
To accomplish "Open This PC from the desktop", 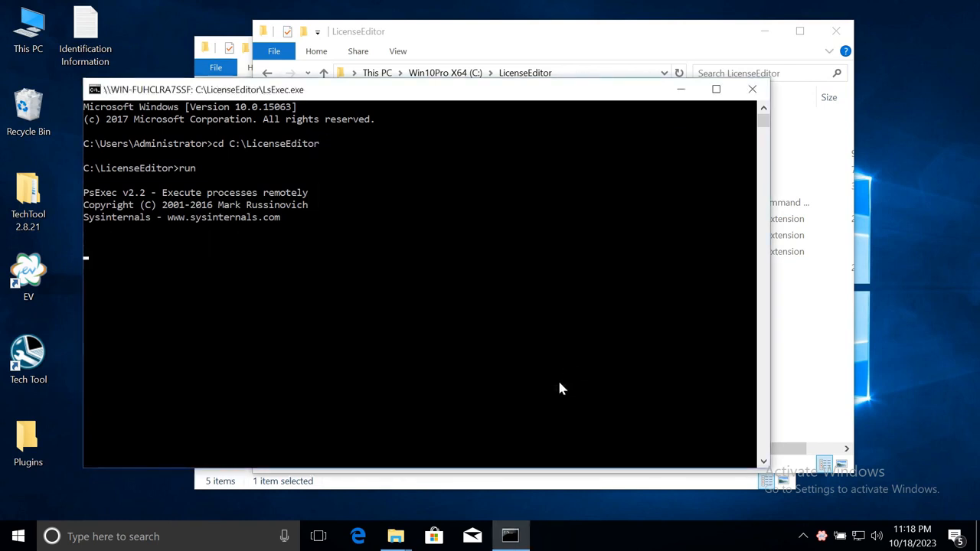I will pos(28,25).
